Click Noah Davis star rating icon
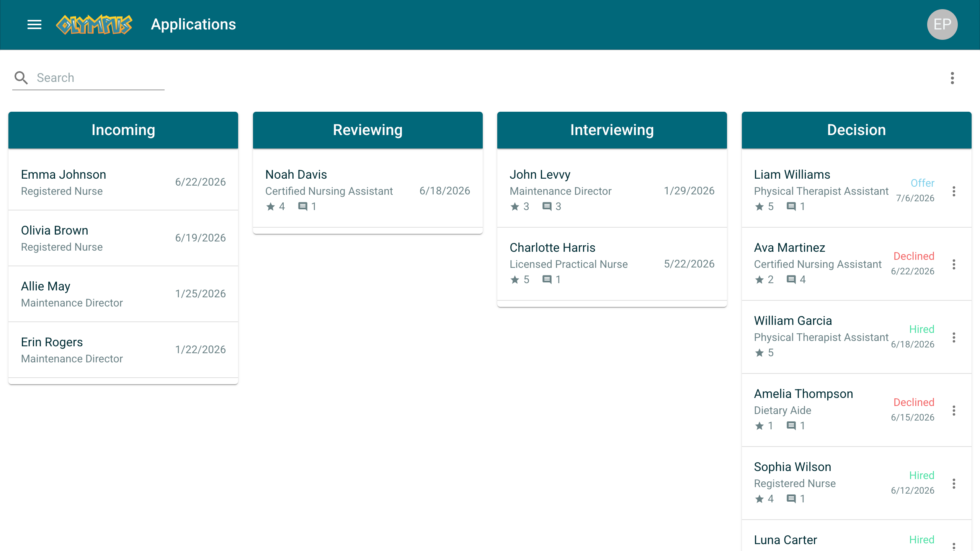 [x=271, y=207]
